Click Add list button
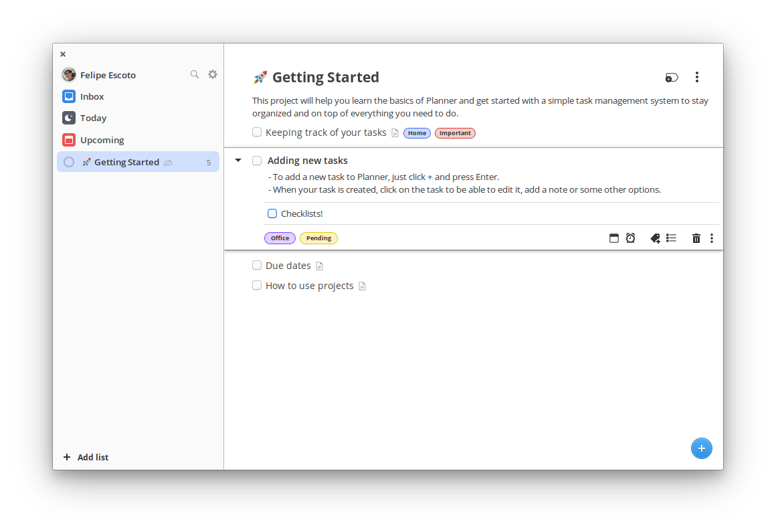The image size is (776, 532). 86,457
